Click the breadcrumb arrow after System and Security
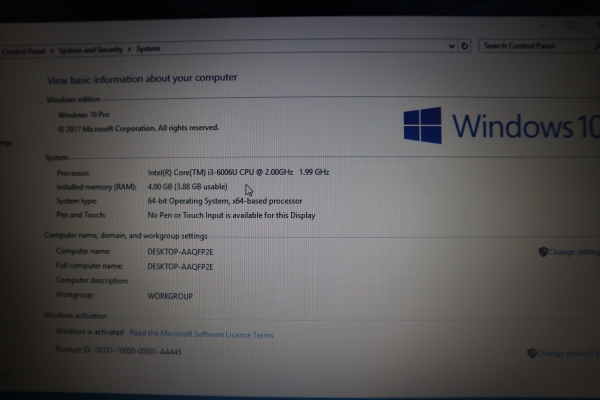Viewport: 600px width, 400px height. click(x=129, y=49)
